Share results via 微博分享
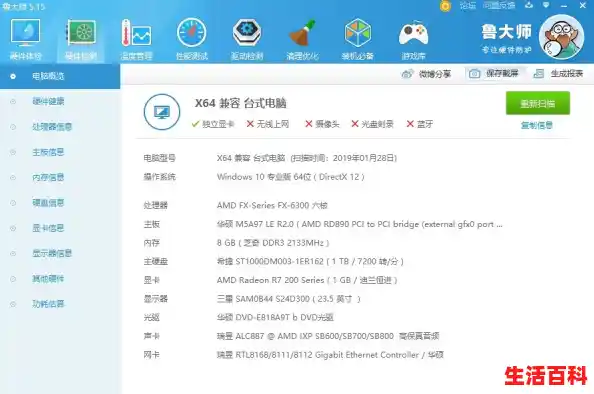 coord(426,73)
